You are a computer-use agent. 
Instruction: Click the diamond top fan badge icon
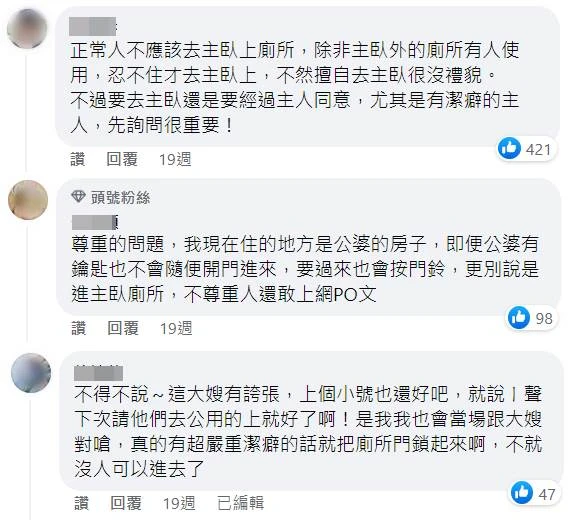coord(78,197)
